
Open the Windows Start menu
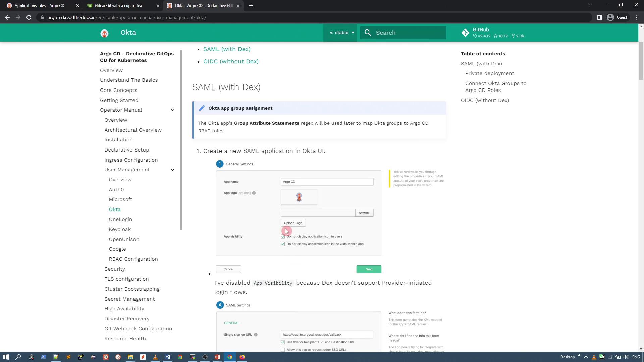[6, 357]
